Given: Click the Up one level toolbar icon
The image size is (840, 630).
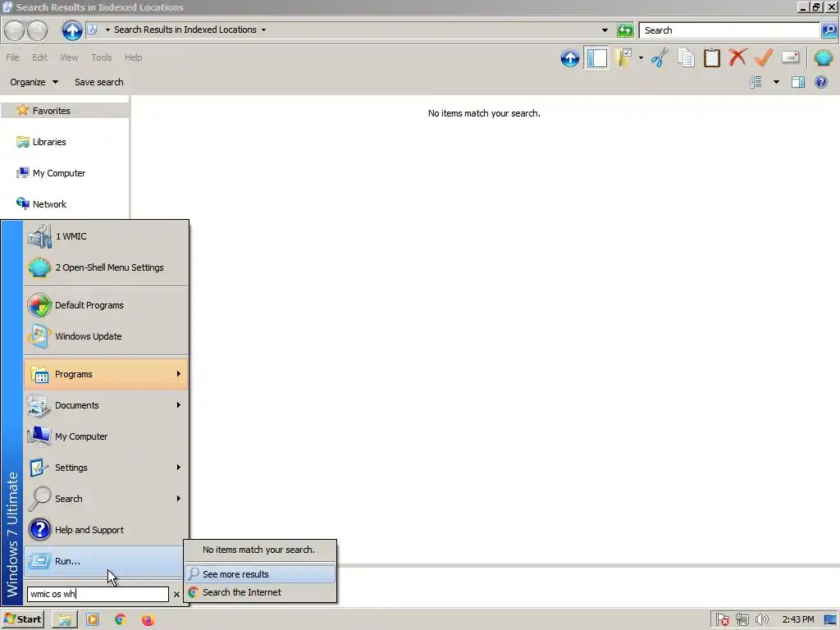Looking at the screenshot, I should point(570,58).
